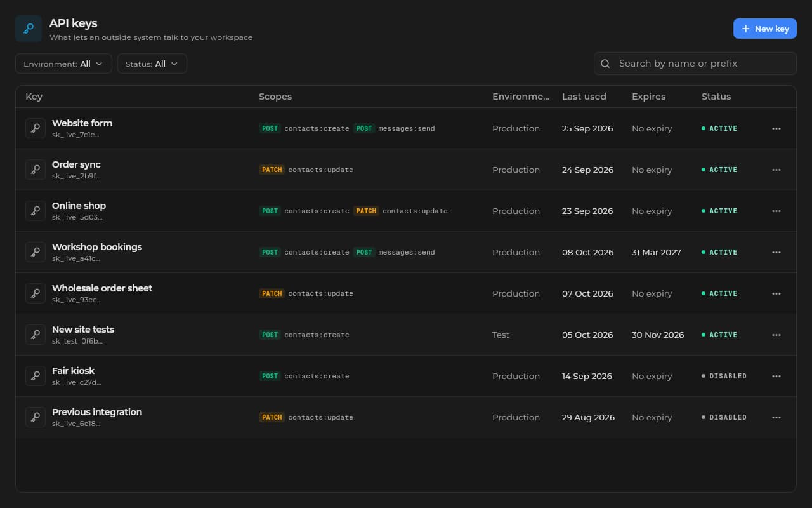Open the more options menu for Online shop

coord(776,211)
